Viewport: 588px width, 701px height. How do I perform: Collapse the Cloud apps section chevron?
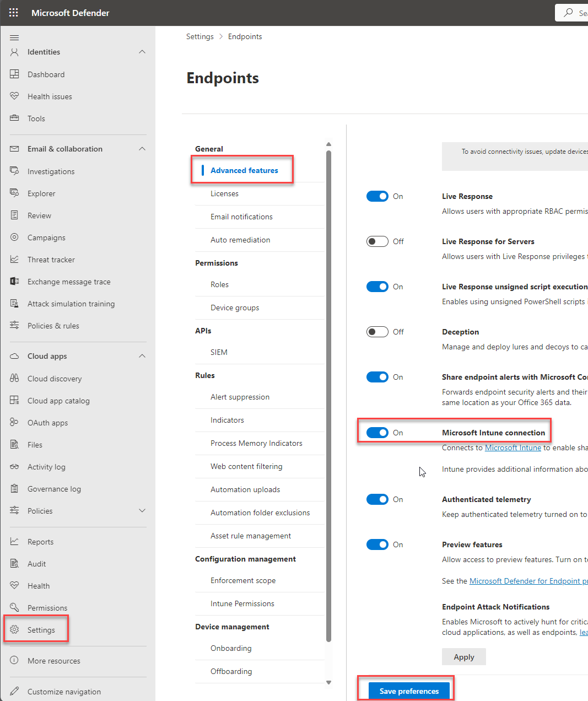point(142,356)
